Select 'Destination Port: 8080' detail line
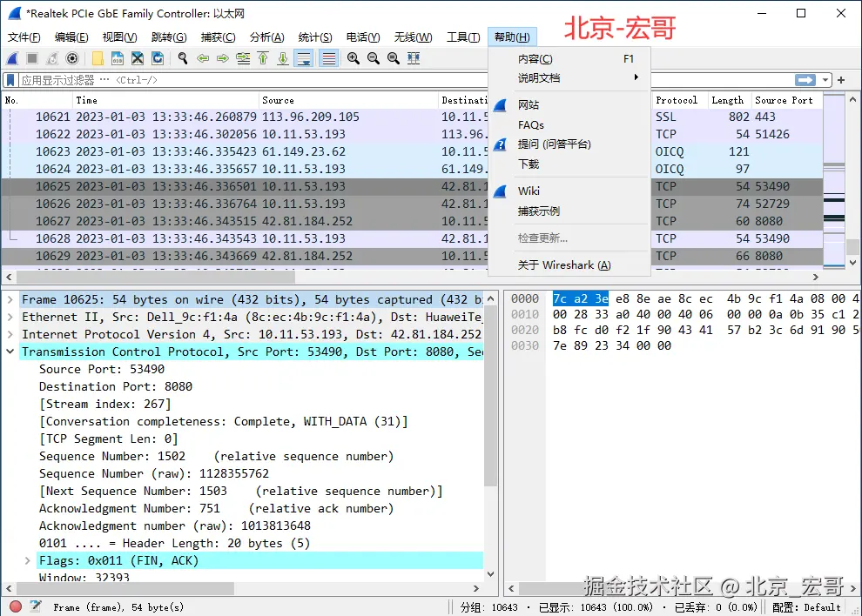 coord(116,386)
